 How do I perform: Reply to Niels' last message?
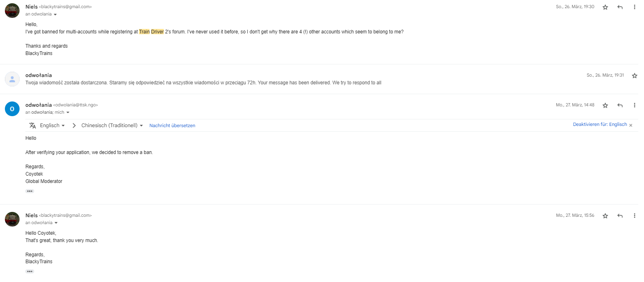click(x=620, y=216)
